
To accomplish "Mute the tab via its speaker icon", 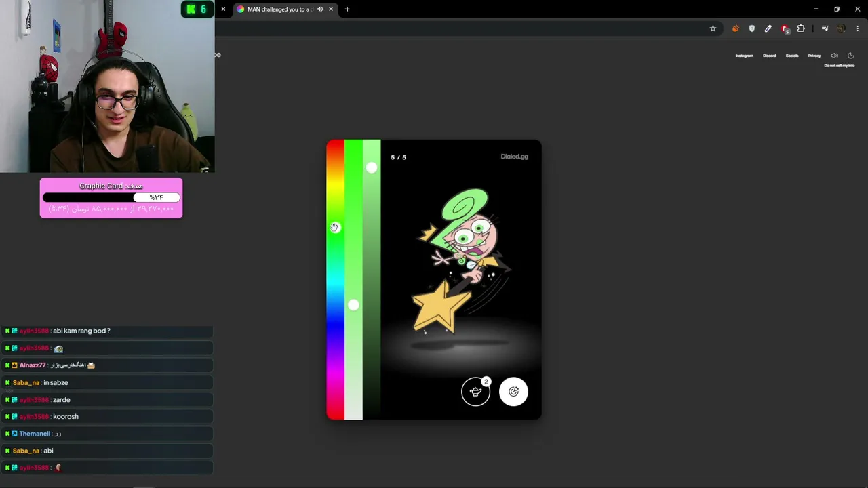I will 319,9.
